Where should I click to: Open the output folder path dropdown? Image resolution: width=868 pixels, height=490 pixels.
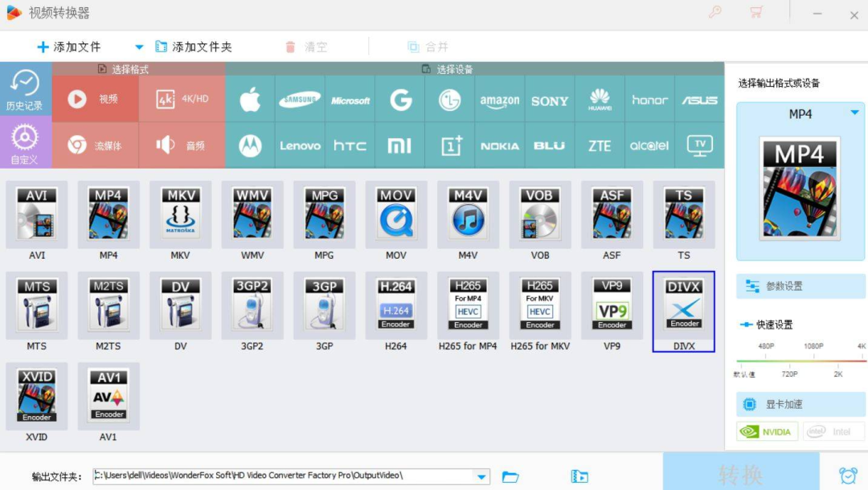(x=481, y=476)
